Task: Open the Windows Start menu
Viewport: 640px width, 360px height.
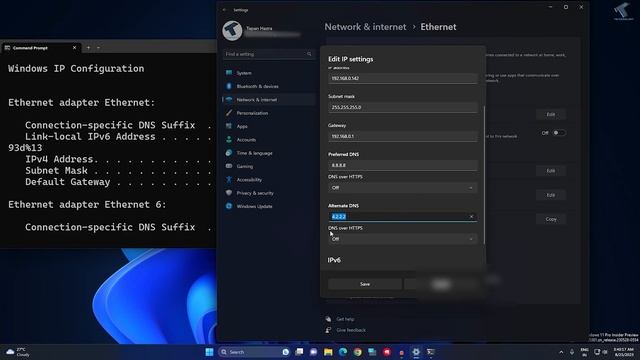Action: (x=209, y=352)
